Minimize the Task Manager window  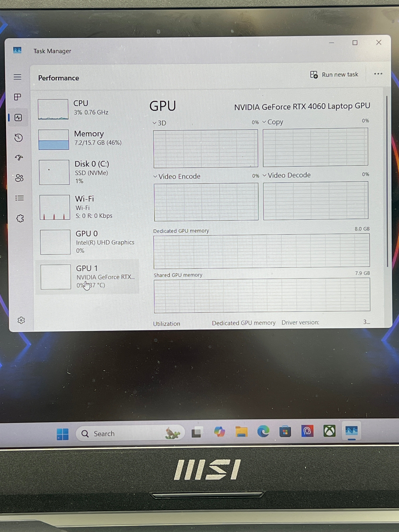[x=332, y=43]
